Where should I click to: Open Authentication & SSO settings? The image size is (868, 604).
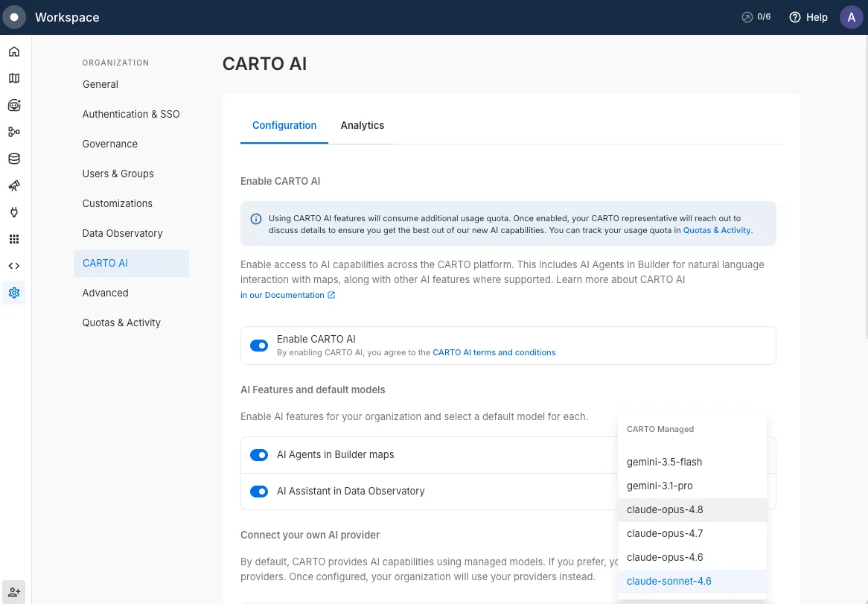pyautogui.click(x=131, y=114)
